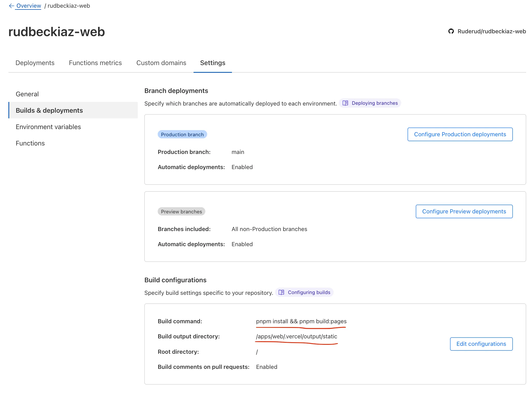Switch to the Functions metrics tab
The width and height of the screenshot is (532, 396).
click(95, 63)
